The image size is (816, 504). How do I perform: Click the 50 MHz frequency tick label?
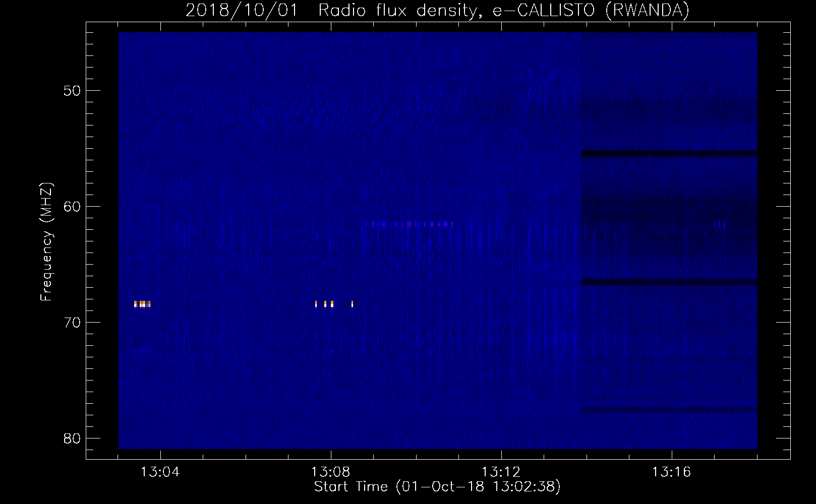click(x=72, y=91)
